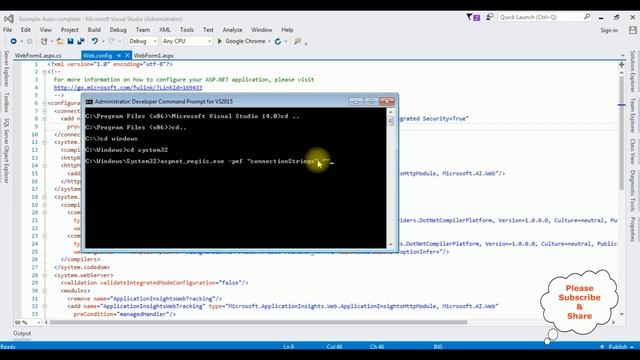Open the Edit menu

(26, 30)
